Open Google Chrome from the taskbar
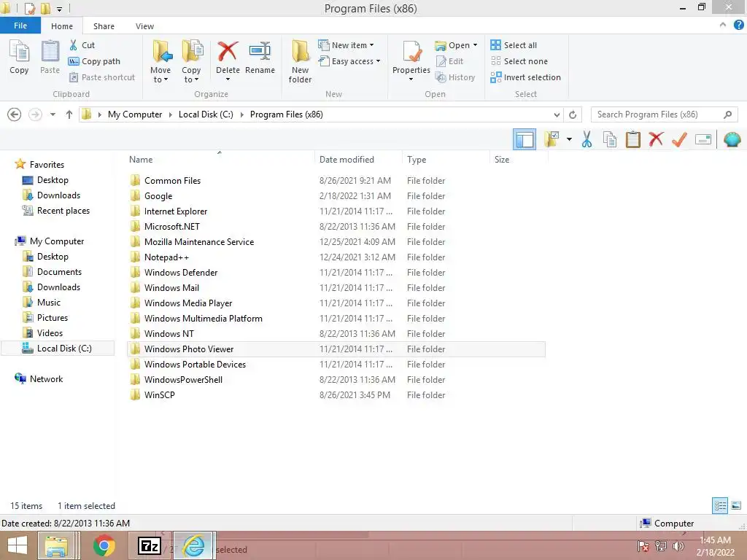747x560 pixels. coord(104,545)
